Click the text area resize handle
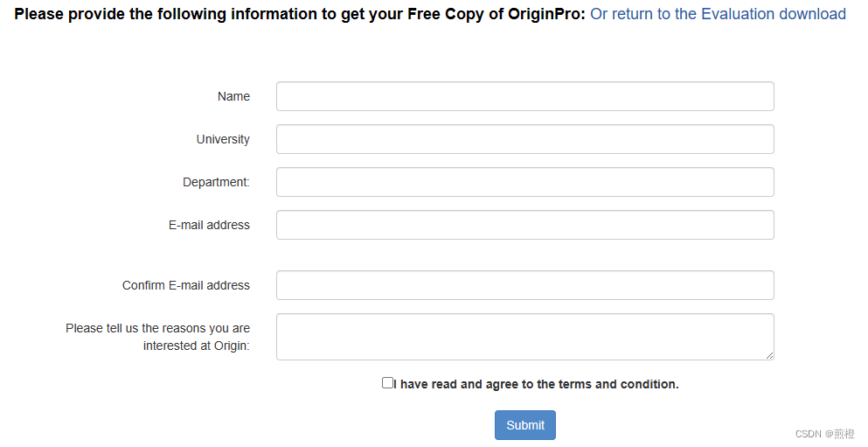This screenshot has height=447, width=868. click(769, 355)
